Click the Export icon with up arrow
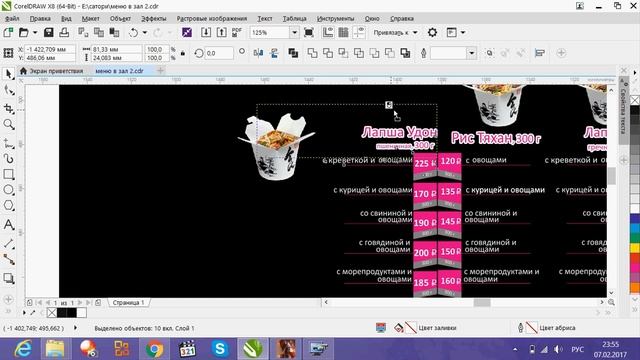 221,32
